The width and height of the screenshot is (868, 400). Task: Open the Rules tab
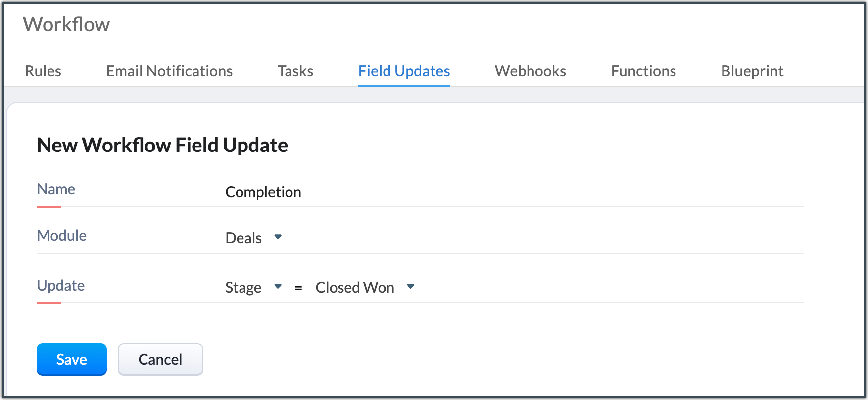[x=43, y=71]
